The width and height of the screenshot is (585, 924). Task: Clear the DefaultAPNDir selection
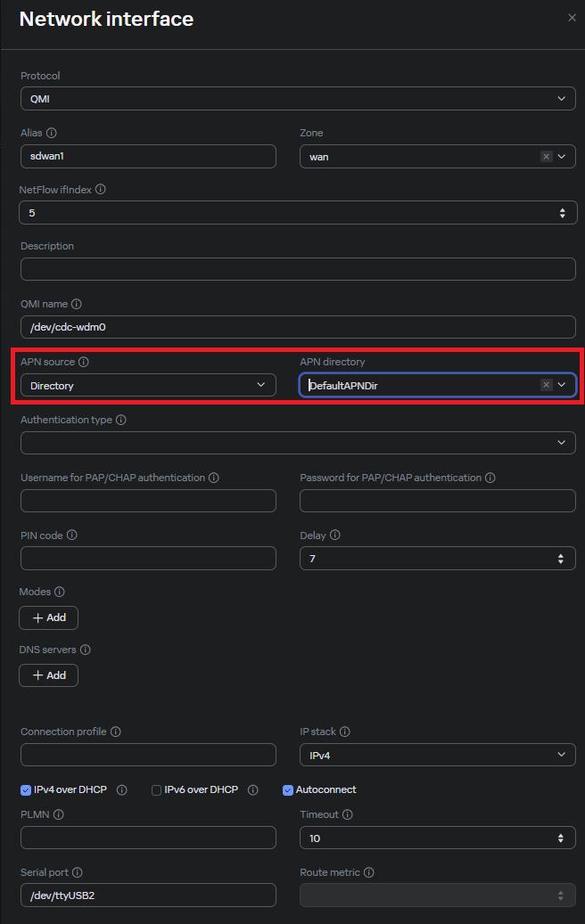(546, 385)
